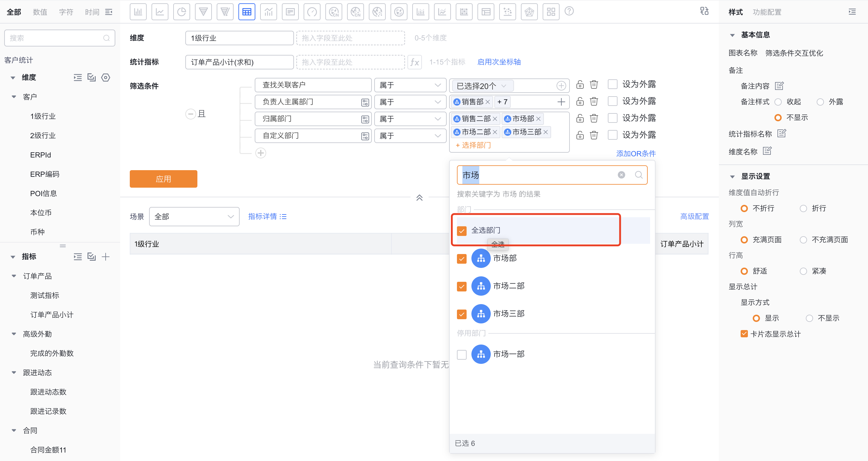868x461 pixels.
Task: Switch to the 功能配置 tab
Action: pyautogui.click(x=767, y=12)
